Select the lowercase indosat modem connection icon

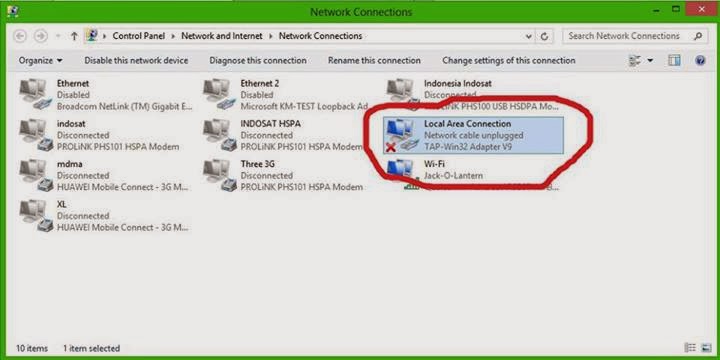coord(35,135)
